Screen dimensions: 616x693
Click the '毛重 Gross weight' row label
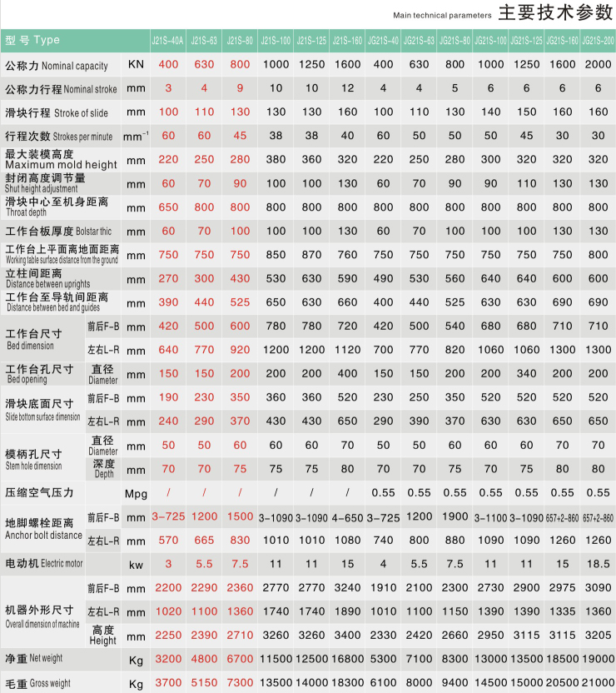(x=37, y=684)
